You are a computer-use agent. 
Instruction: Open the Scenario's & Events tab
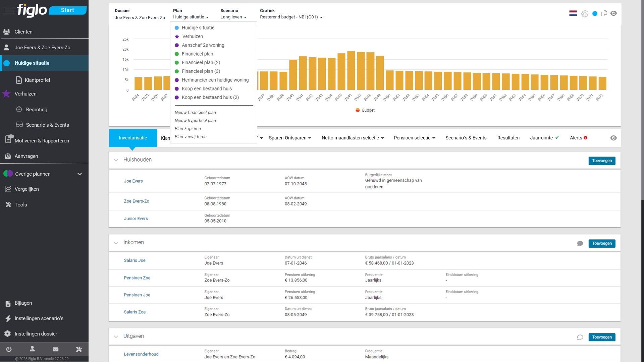coord(466,138)
